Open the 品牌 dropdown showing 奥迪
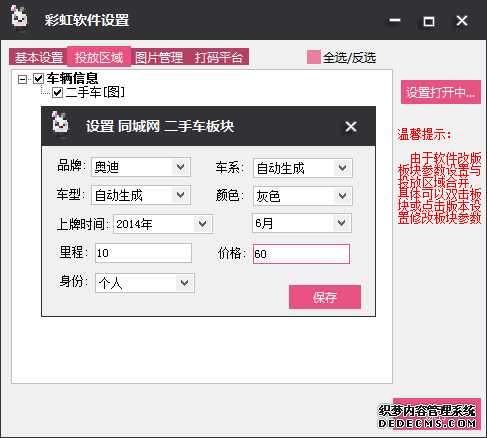This screenshot has height=438, width=487. tap(141, 167)
